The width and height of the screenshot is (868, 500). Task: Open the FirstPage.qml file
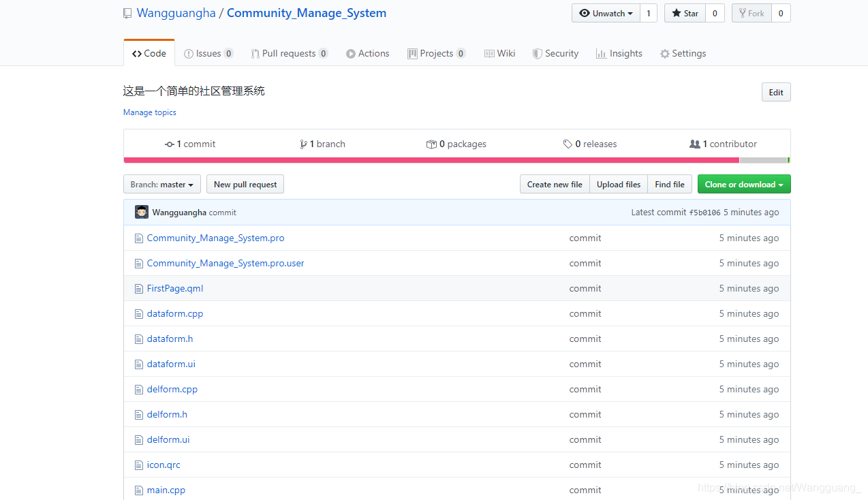tap(175, 289)
